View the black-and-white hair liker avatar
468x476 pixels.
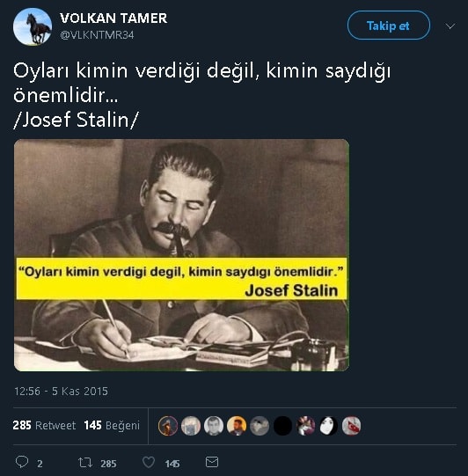[328, 426]
